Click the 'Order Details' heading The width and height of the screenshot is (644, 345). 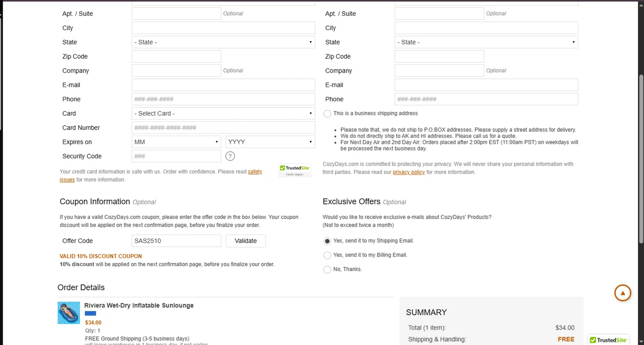pyautogui.click(x=81, y=287)
